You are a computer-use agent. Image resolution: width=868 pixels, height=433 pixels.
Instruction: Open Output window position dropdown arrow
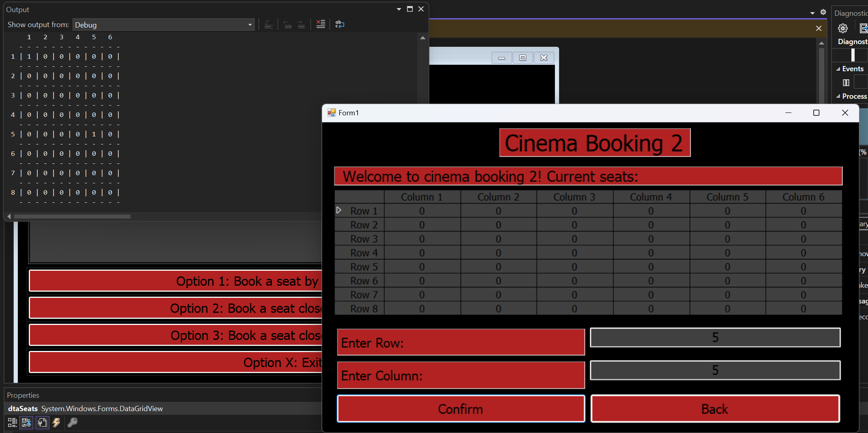[399, 9]
